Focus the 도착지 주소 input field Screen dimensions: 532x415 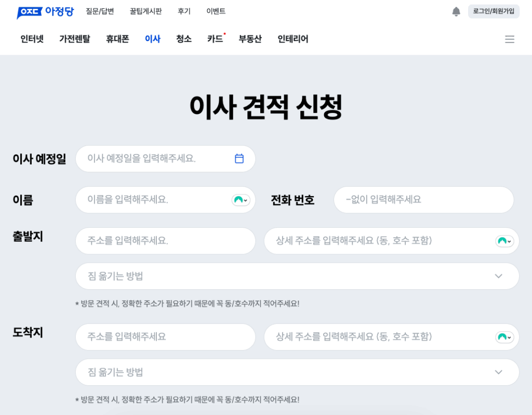point(165,337)
